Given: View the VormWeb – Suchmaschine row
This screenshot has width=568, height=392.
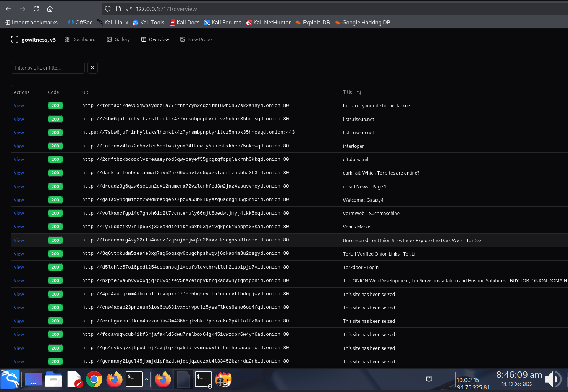Looking at the screenshot, I should [19, 213].
